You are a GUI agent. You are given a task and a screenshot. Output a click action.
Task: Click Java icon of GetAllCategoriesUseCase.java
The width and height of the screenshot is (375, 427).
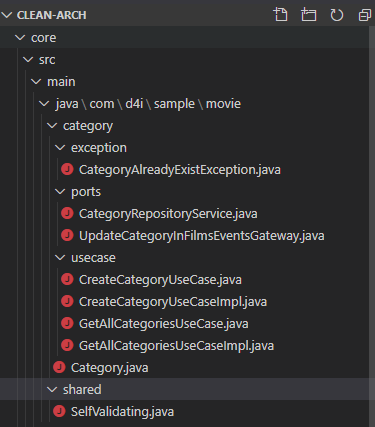click(x=67, y=323)
